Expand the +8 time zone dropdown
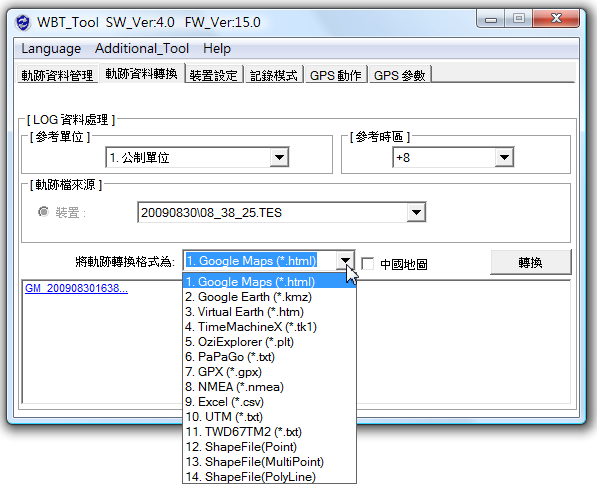Image resolution: width=597 pixels, height=486 pixels. pyautogui.click(x=504, y=157)
